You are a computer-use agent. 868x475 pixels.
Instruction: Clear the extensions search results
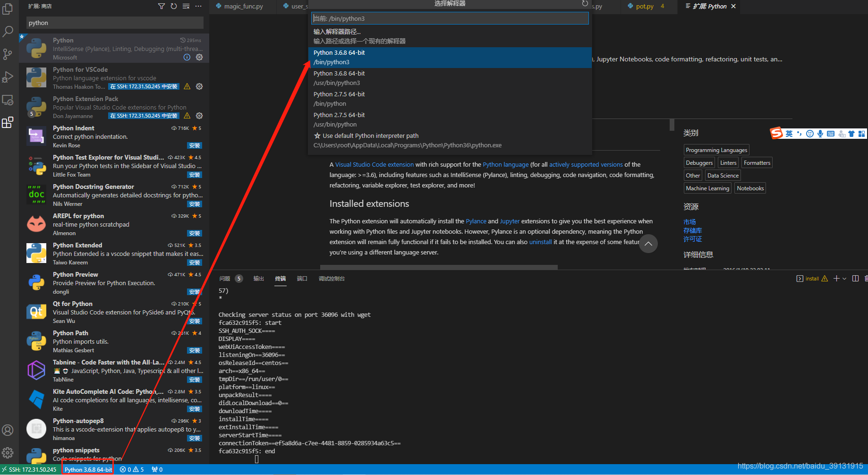tap(186, 6)
